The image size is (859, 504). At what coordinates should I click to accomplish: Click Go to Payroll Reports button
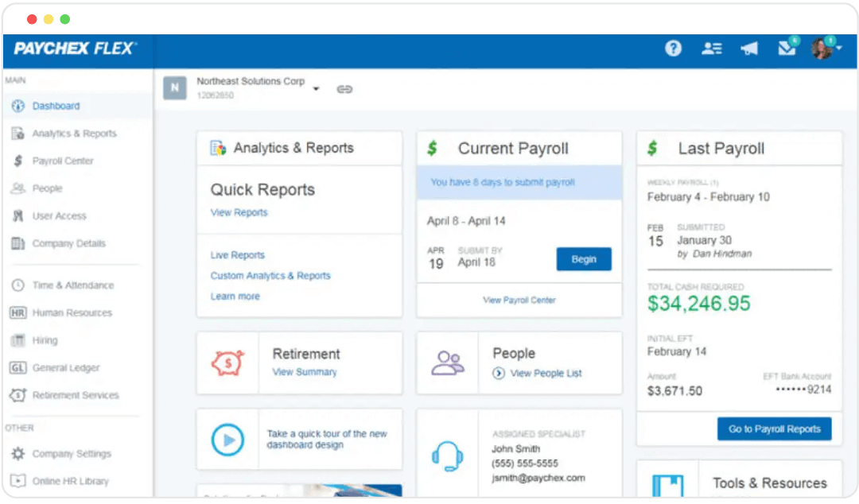coord(774,428)
